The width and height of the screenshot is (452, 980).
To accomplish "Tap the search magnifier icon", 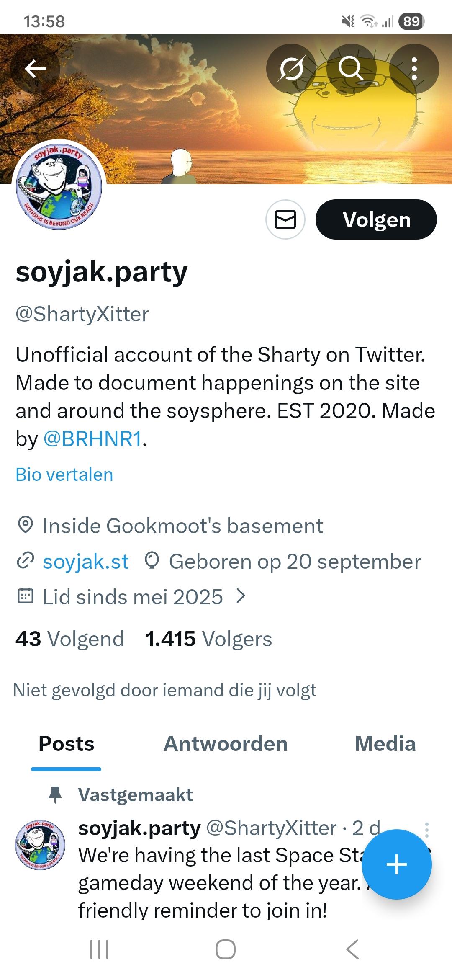I will click(x=351, y=69).
